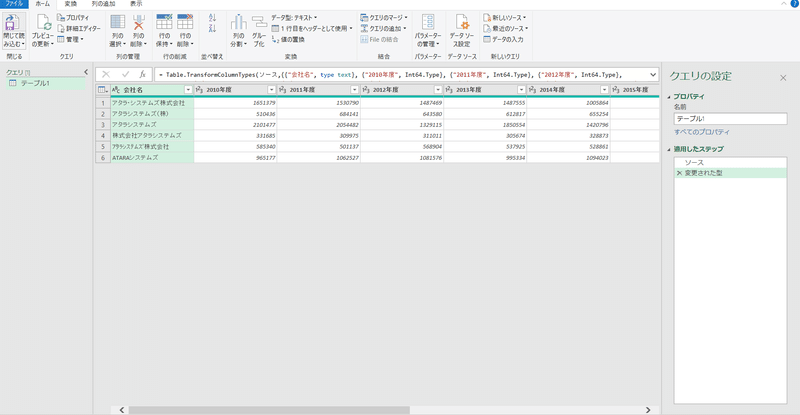Switch to the ホーム tab
This screenshot has height=415, width=800.
coord(43,4)
